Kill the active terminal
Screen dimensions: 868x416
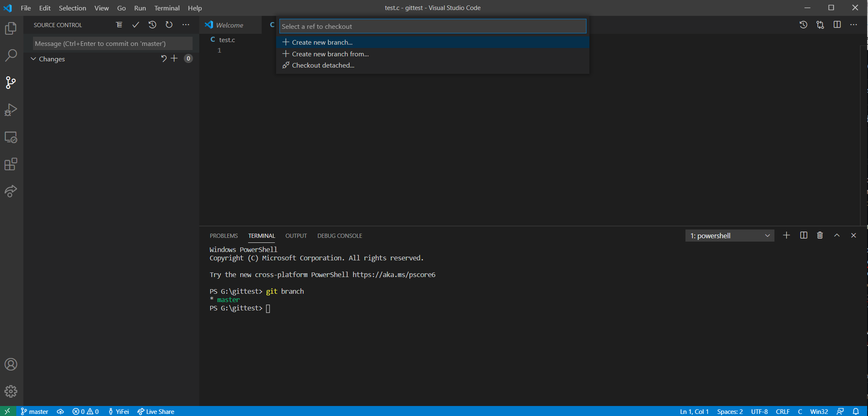(820, 235)
